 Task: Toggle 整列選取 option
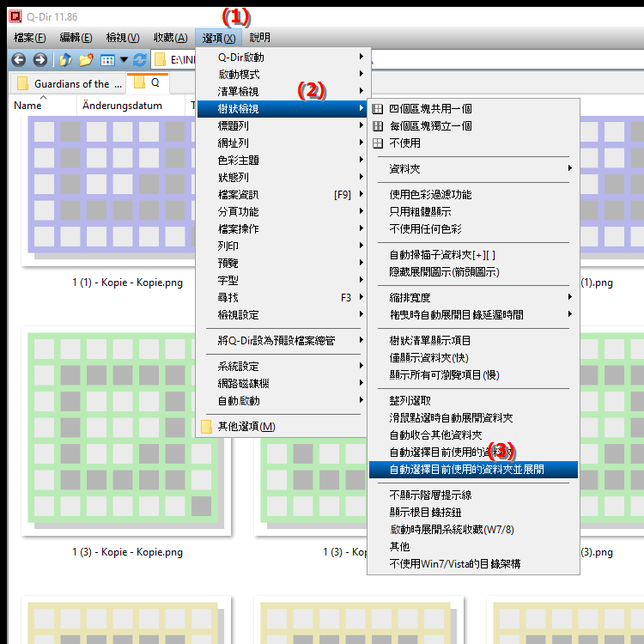pyautogui.click(x=473, y=401)
